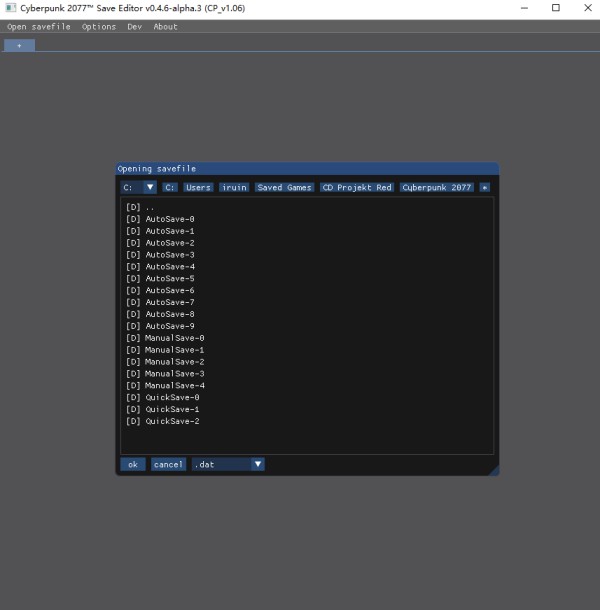Jump to 'Saved Games' in path breadcrumb

284,187
